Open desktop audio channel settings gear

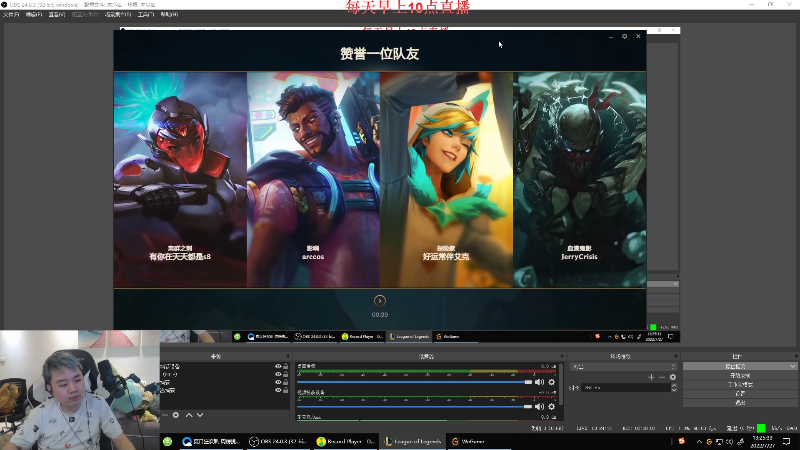552,382
